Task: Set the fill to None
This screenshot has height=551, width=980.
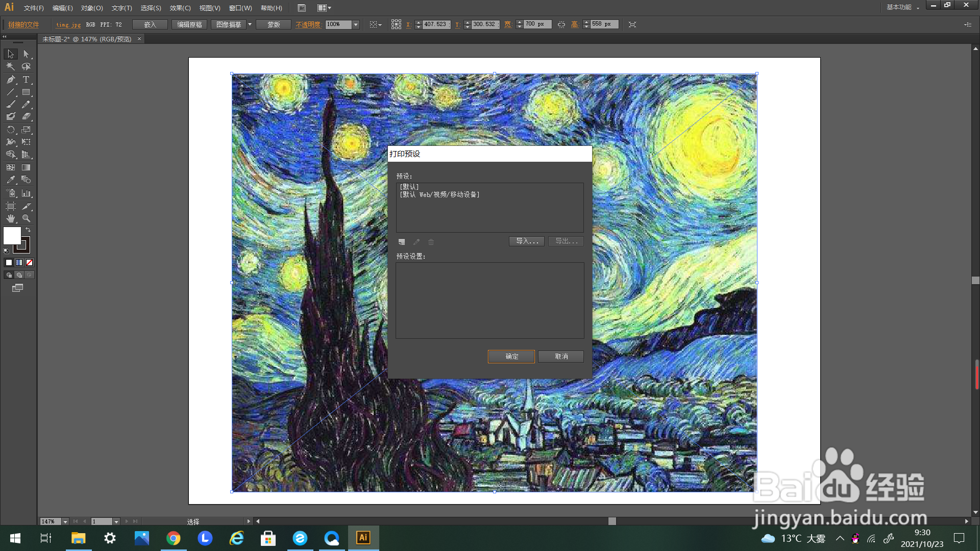Action: point(30,263)
